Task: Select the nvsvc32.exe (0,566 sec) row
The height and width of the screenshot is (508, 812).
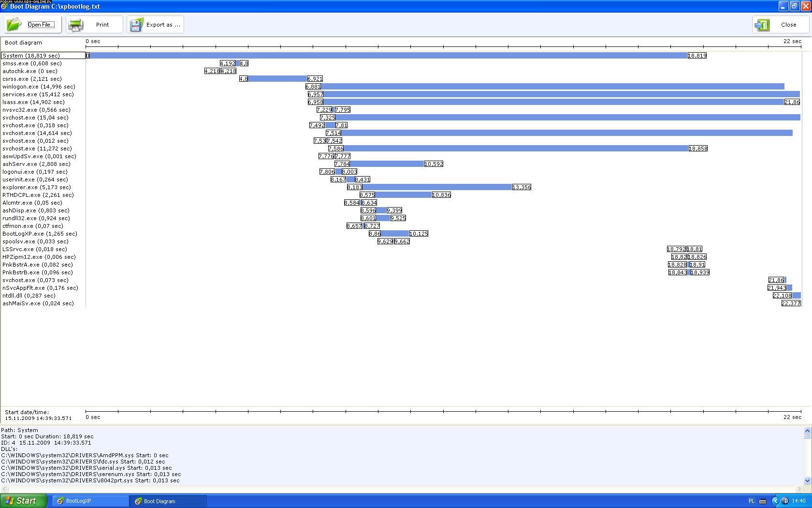Action: (x=36, y=110)
